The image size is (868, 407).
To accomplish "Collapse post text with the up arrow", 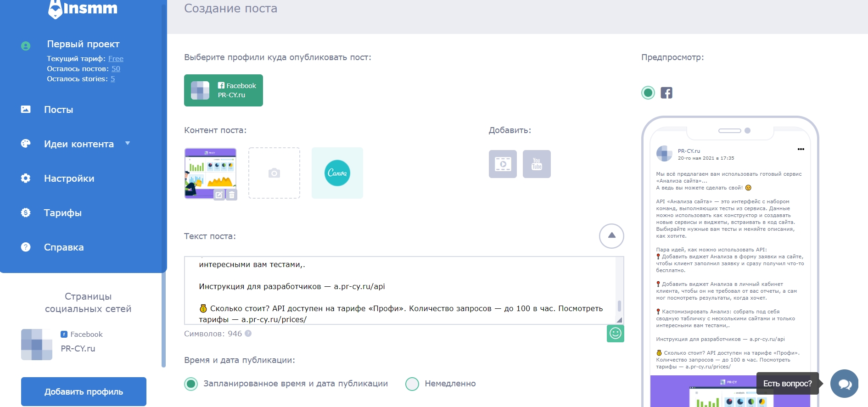I will [x=611, y=236].
